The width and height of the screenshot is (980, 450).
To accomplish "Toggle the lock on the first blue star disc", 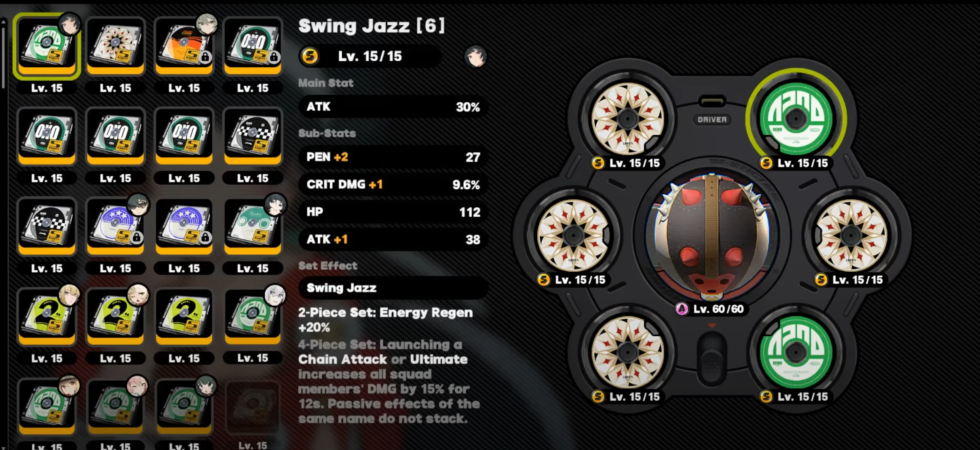I will (137, 238).
